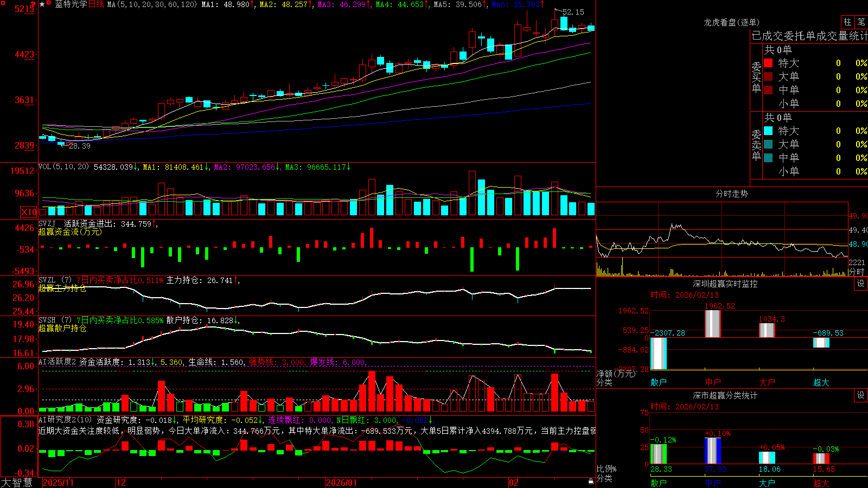Toggle the 柱 bar display mode

click(847, 22)
